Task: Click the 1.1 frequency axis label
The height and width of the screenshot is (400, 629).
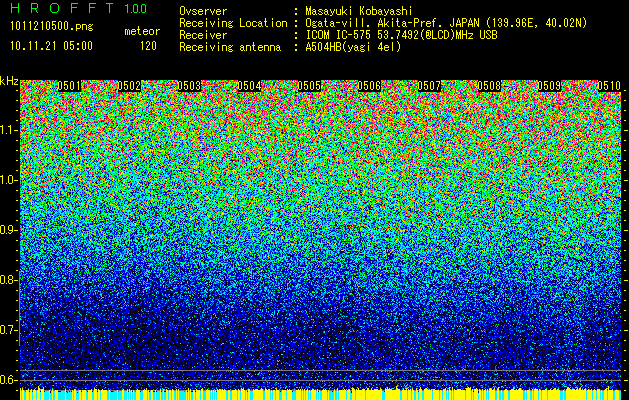Action: [7, 130]
